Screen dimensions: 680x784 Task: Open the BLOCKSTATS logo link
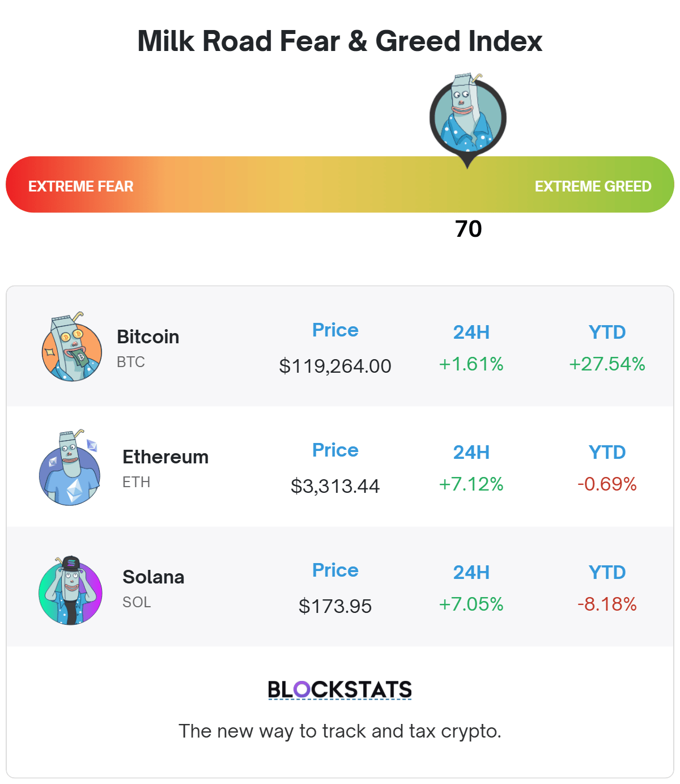(340, 690)
